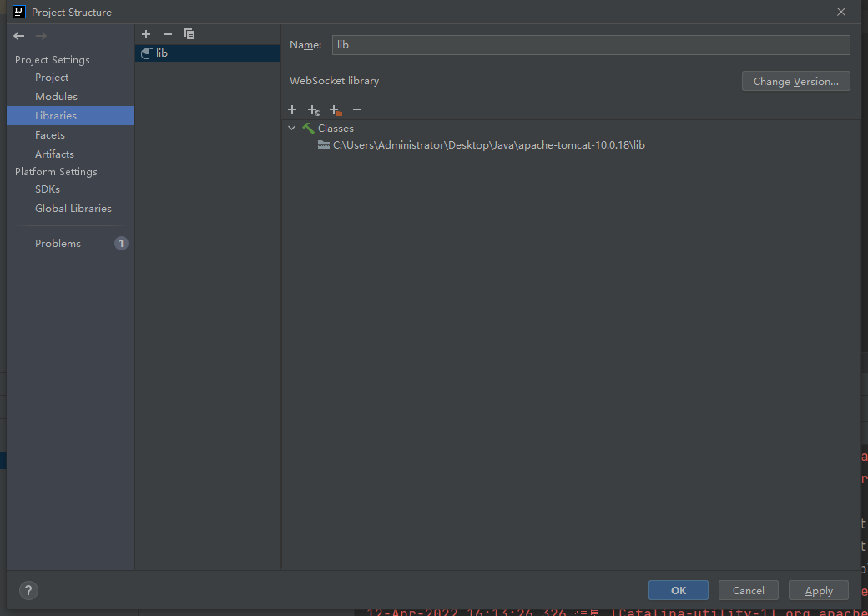
Task: Click the Project Settings heading
Action: click(52, 60)
